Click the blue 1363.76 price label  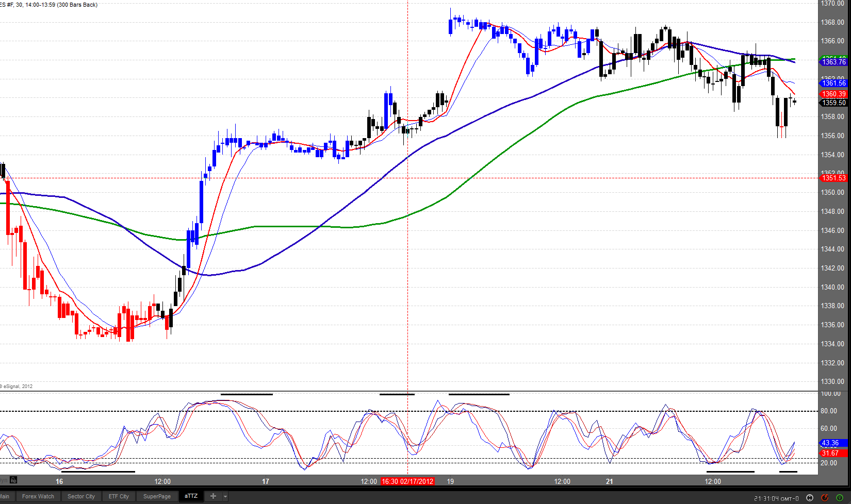tap(833, 62)
